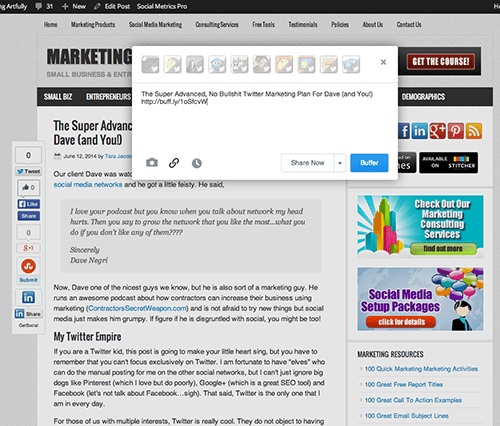Viewport: 500px width, 426px height.
Task: Click the social media networks link in article
Action: pos(88,185)
